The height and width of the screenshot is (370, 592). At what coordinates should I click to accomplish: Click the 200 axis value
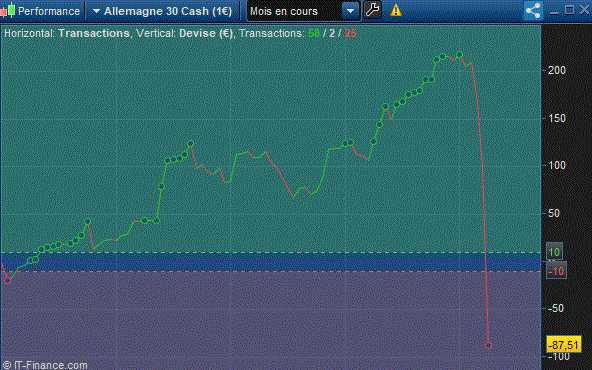click(x=557, y=70)
